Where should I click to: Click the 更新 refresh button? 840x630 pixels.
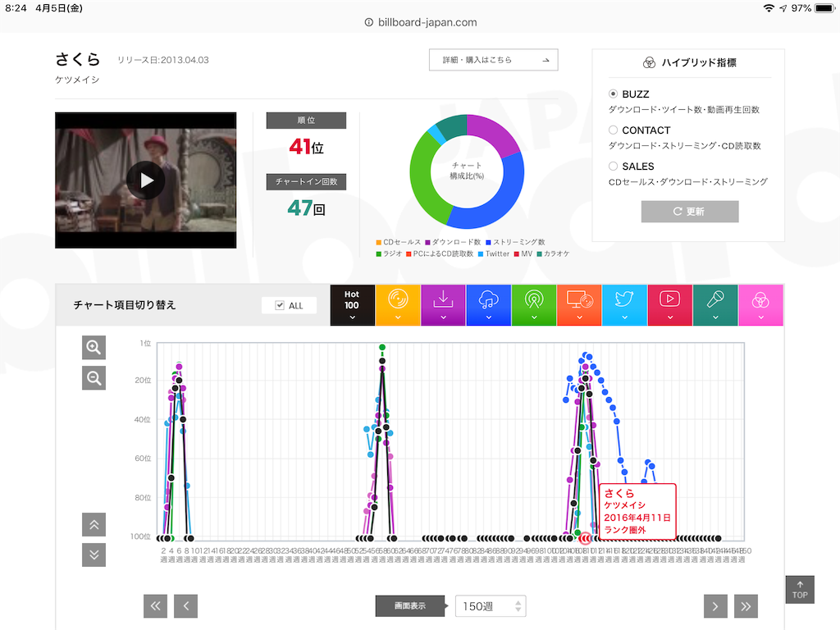690,212
